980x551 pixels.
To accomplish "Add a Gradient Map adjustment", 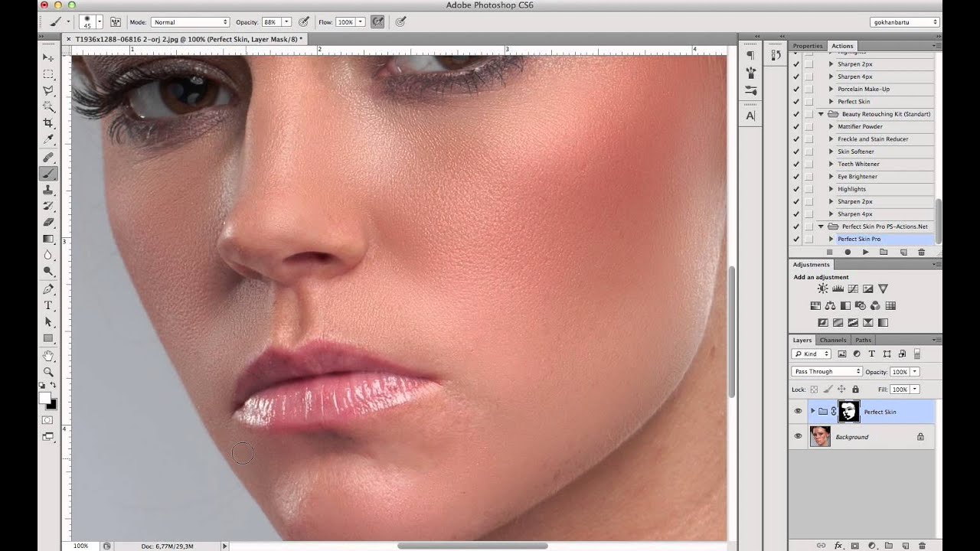I will tap(883, 322).
